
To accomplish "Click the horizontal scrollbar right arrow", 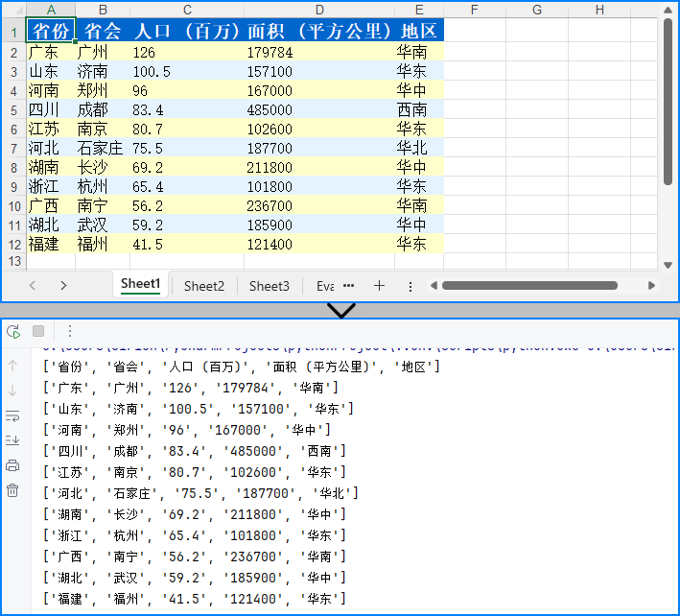I will tap(651, 285).
